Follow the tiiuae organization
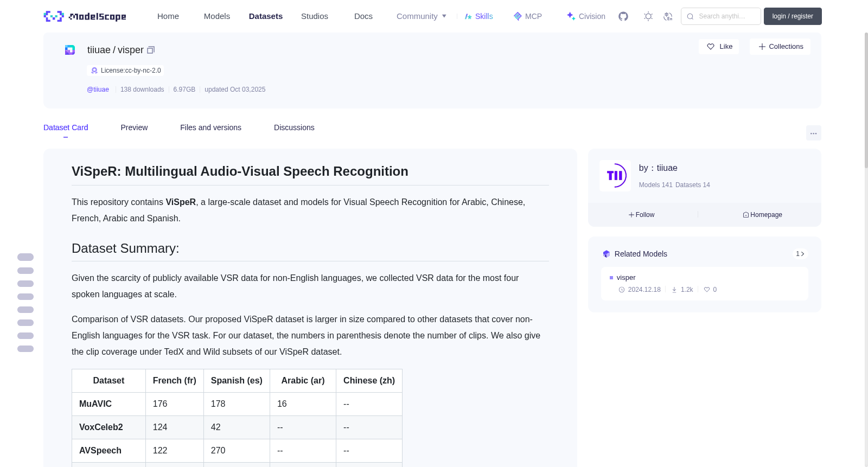Image resolution: width=868 pixels, height=467 pixels. (642, 215)
